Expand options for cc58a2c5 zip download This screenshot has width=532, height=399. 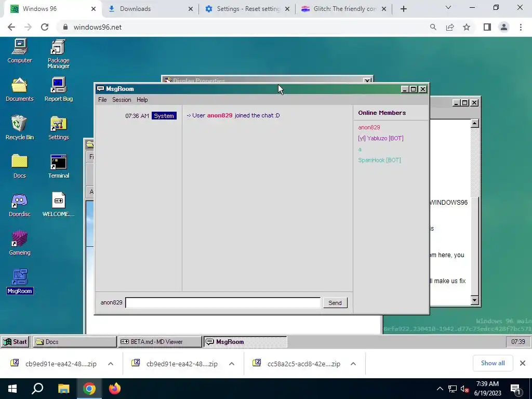pyautogui.click(x=353, y=364)
